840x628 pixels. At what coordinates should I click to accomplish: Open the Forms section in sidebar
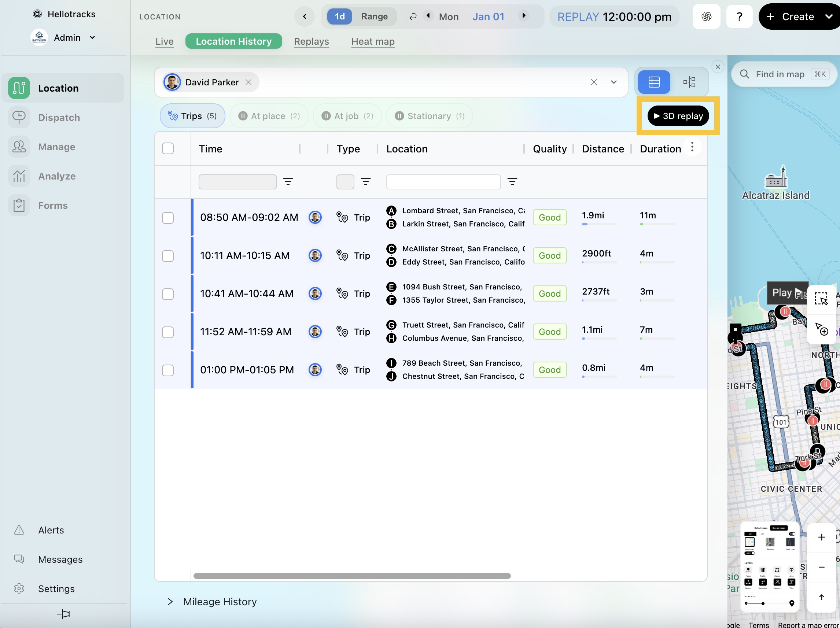click(x=63, y=205)
